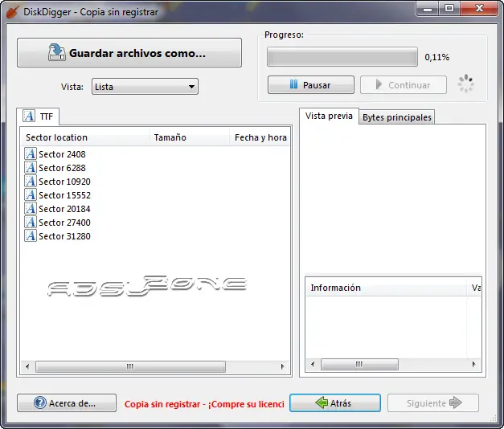Click the font icon beside Sector 10920
Viewport: 504px width, 429px height.
tap(31, 182)
